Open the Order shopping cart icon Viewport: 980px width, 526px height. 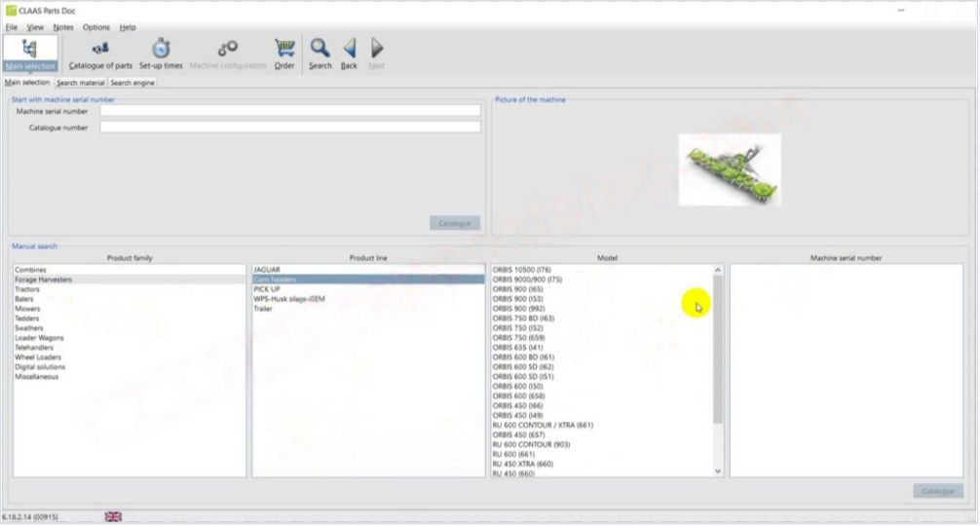(x=284, y=53)
